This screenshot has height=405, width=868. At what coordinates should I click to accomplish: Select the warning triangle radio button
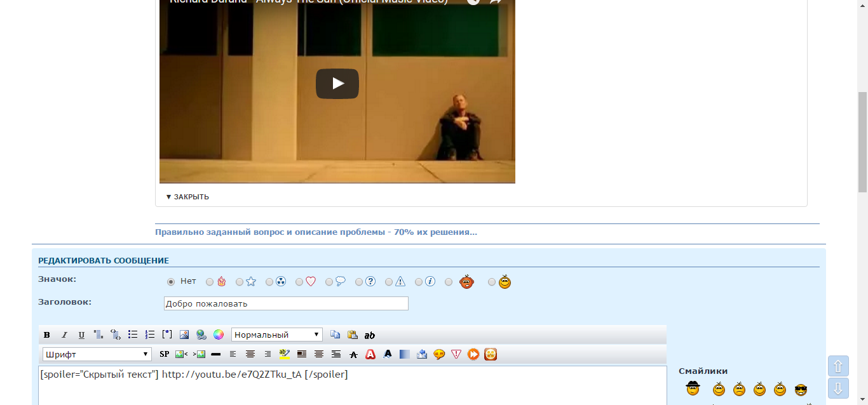pyautogui.click(x=389, y=282)
